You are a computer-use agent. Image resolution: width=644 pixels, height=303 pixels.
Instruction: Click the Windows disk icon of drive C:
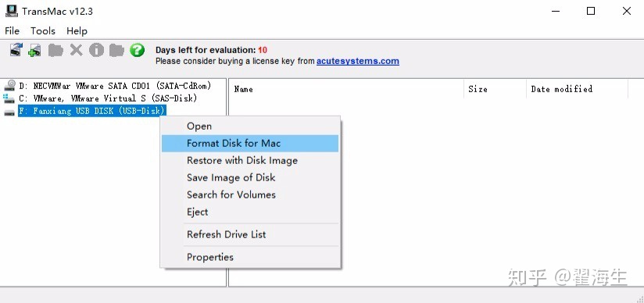click(9, 98)
